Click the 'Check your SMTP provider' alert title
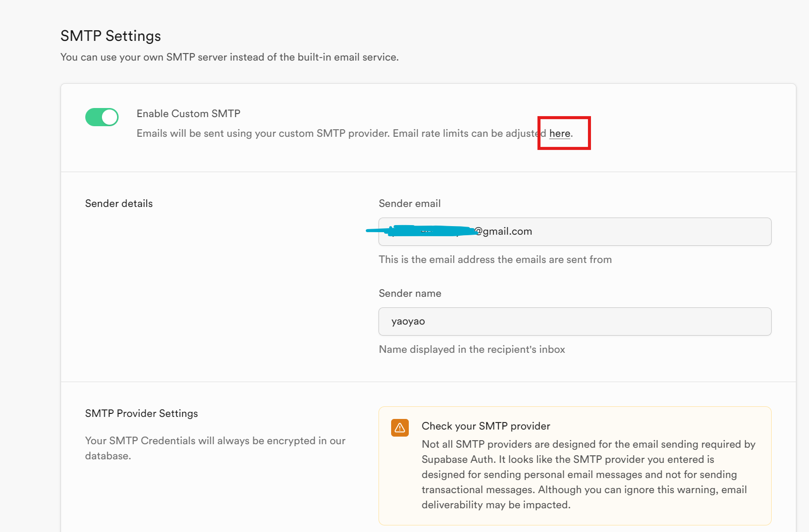This screenshot has width=809, height=532. click(486, 426)
